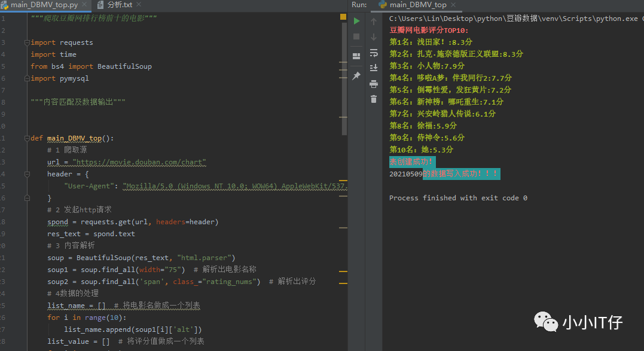The image size is (644, 351).
Task: Click output line '第7名: 兴安岭猎人传说'
Action: (x=442, y=114)
